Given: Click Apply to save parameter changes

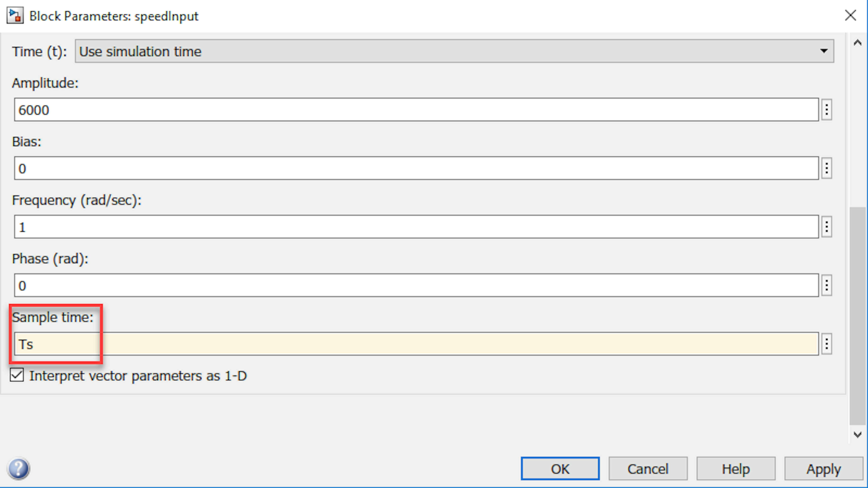Looking at the screenshot, I should (824, 469).
